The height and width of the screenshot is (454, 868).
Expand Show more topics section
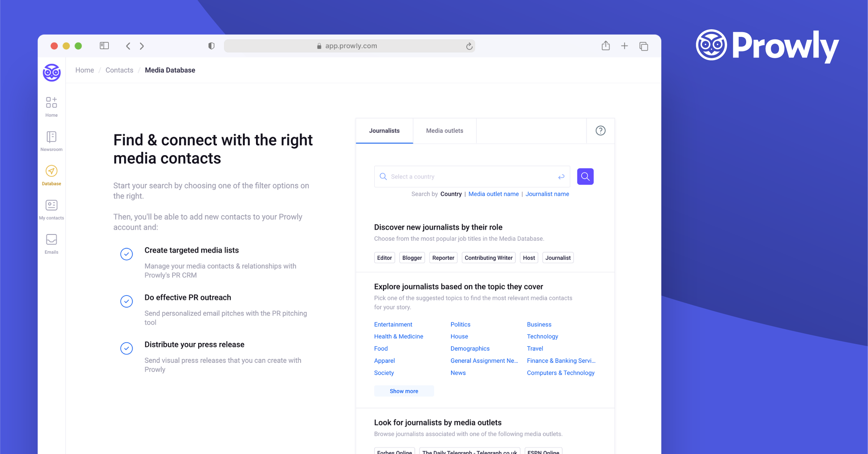click(x=403, y=391)
